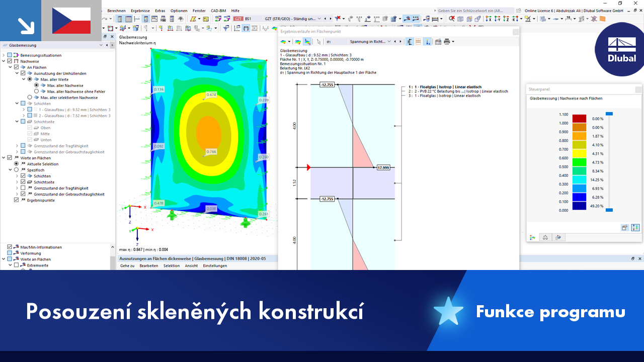The height and width of the screenshot is (362, 644).
Task: Uncheck the Verformung checkbox in lower navigator
Action: tap(9, 253)
